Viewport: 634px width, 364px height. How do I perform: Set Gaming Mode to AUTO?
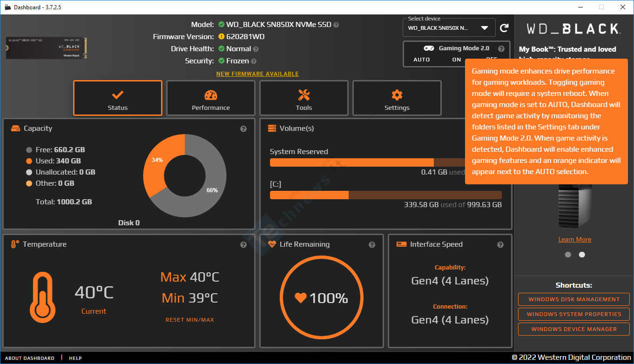[x=422, y=60]
